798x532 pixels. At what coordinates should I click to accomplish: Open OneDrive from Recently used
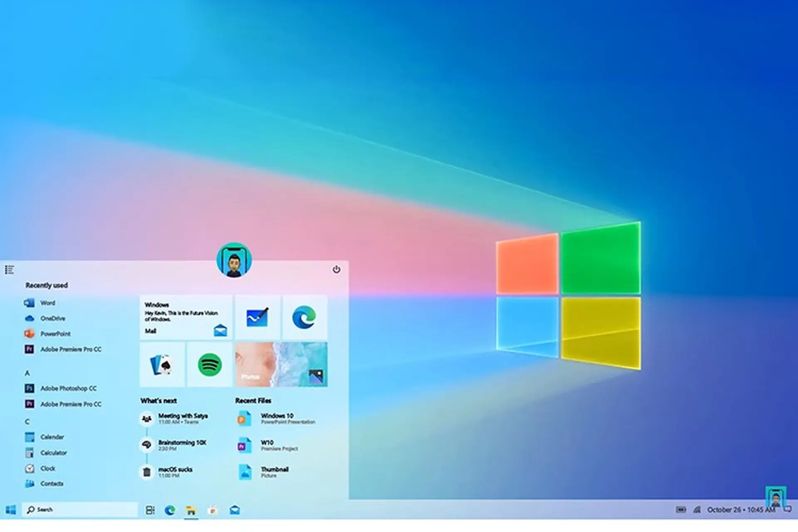(45, 318)
